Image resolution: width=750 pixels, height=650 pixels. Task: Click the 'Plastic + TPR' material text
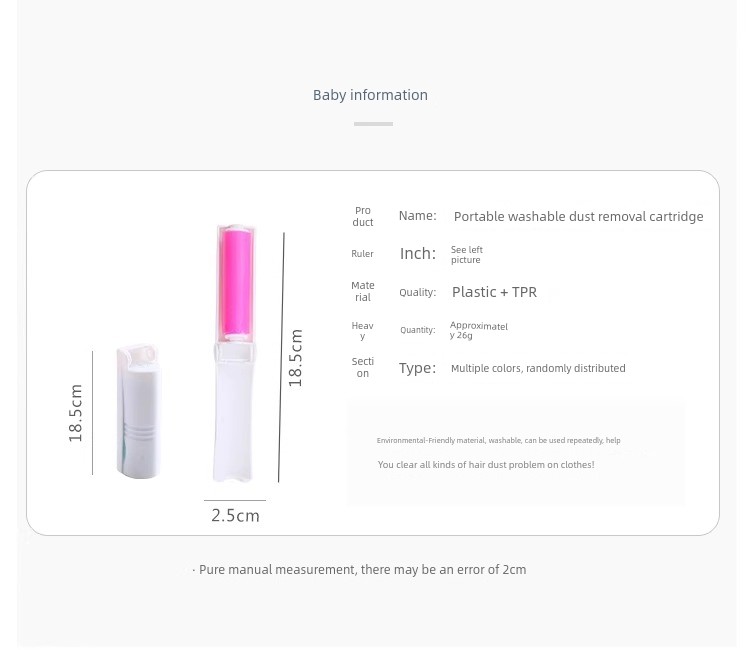click(494, 292)
